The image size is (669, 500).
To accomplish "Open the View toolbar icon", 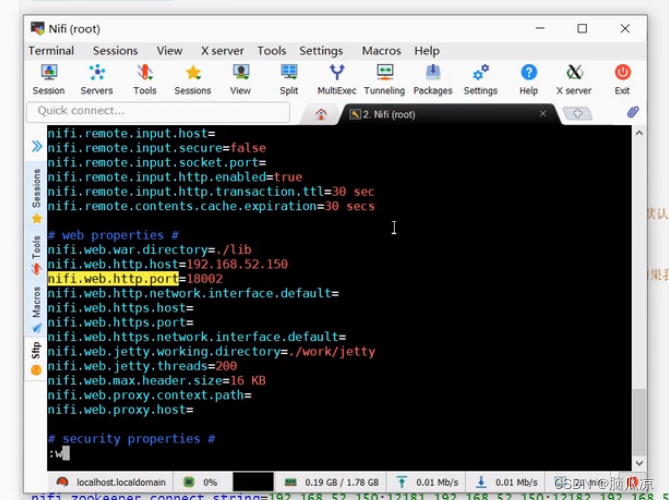I will click(241, 79).
